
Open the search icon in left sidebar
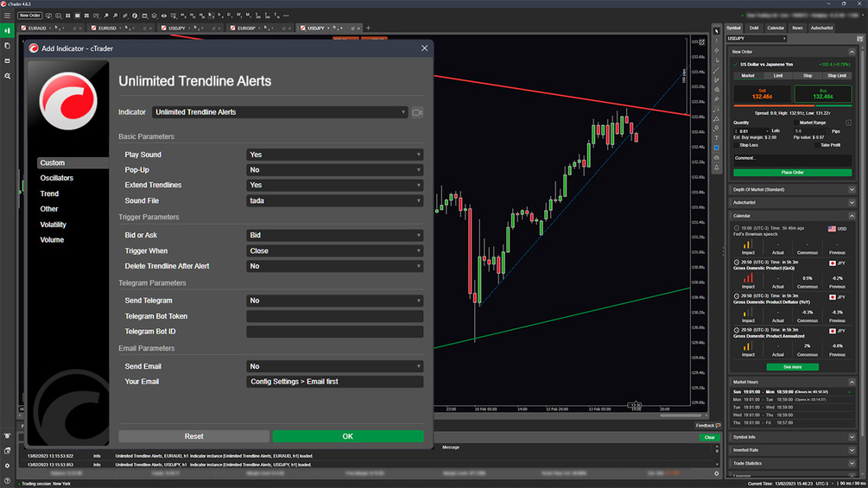7,76
